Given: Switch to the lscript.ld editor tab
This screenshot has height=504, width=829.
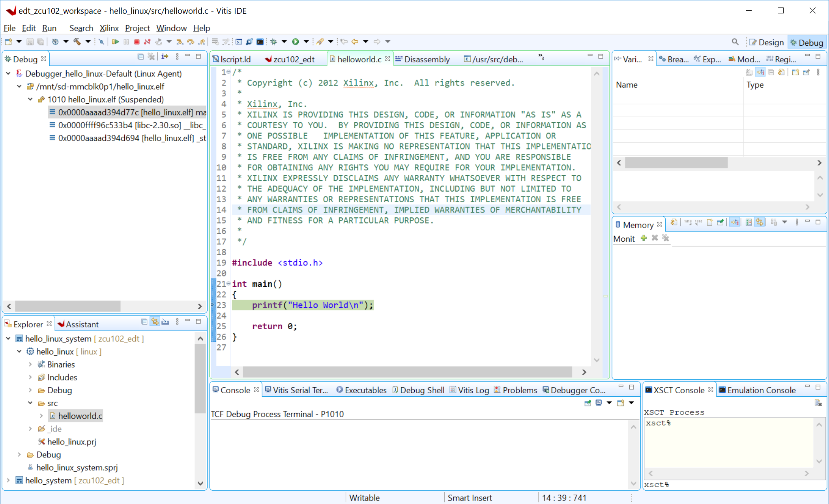Looking at the screenshot, I should tap(232, 59).
